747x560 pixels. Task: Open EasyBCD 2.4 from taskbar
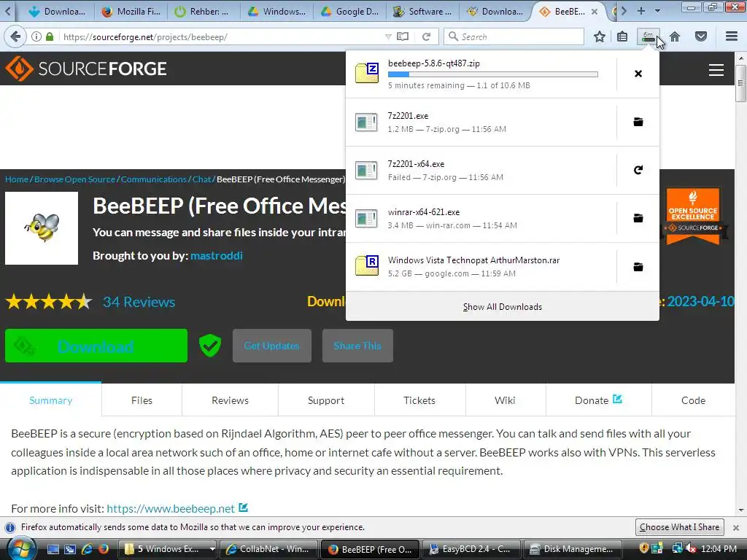471,549
